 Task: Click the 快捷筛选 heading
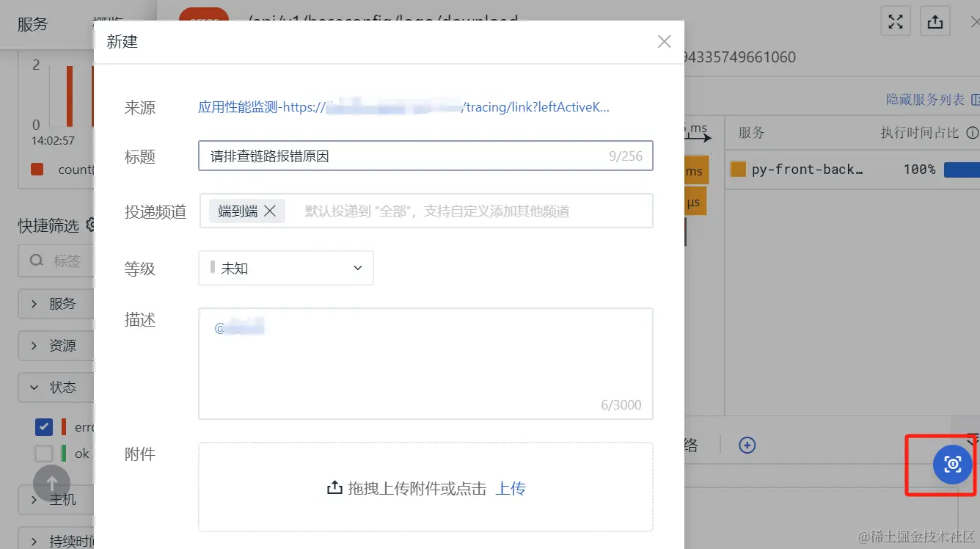[x=48, y=226]
